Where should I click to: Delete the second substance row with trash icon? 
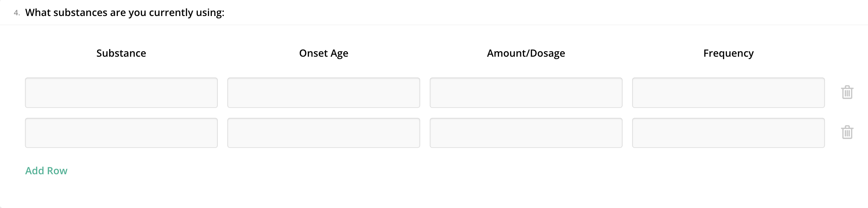click(x=847, y=133)
